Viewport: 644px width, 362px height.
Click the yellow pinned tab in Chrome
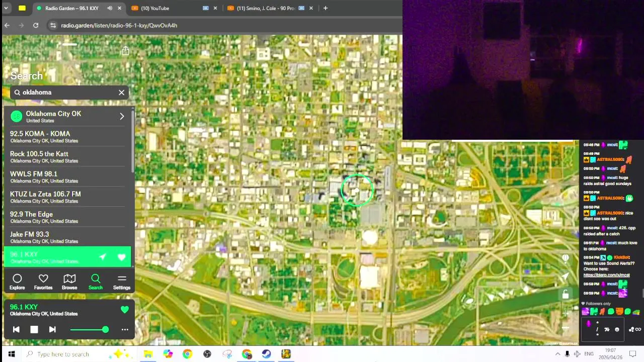22,8
